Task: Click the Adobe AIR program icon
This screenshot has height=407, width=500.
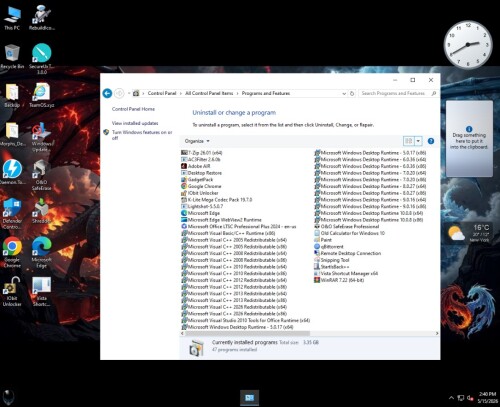Action: [184, 166]
